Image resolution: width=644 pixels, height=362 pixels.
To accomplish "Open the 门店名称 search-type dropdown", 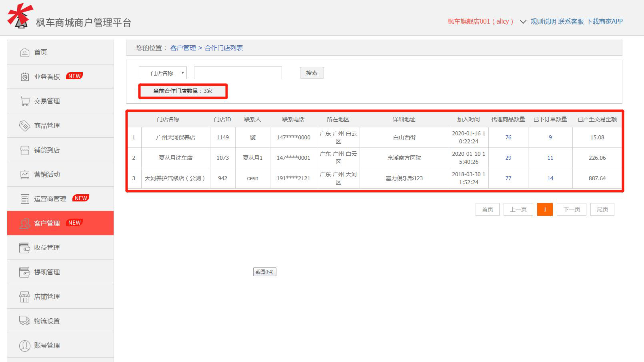I will [162, 73].
